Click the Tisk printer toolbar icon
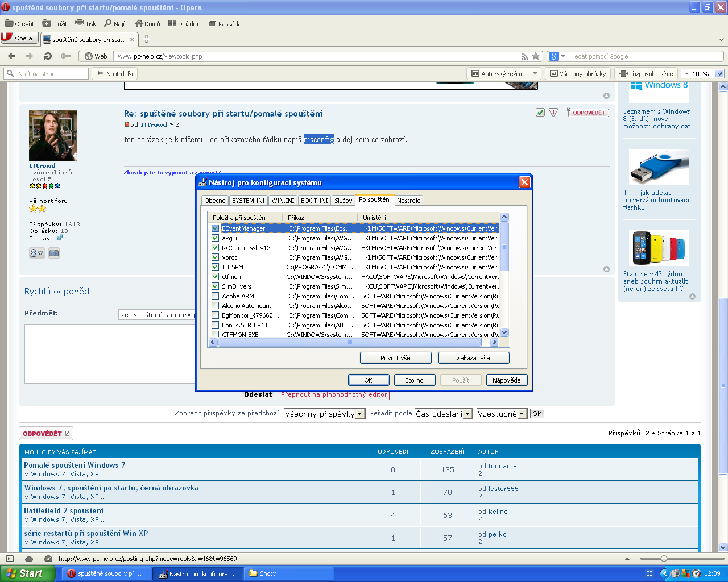The width and height of the screenshot is (728, 582). (80, 24)
